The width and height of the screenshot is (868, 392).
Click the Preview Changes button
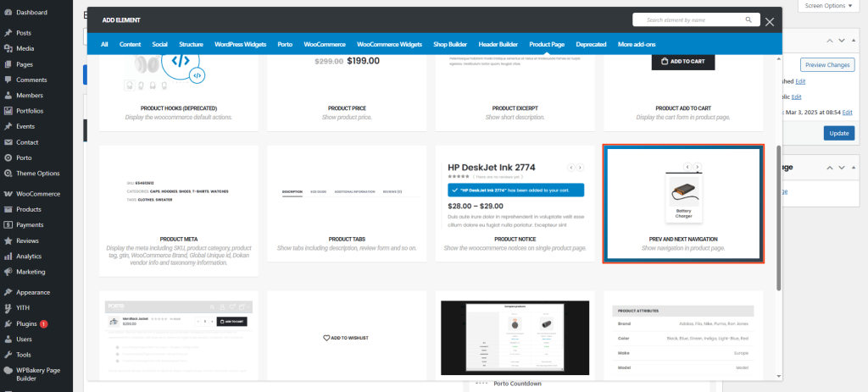pos(827,65)
